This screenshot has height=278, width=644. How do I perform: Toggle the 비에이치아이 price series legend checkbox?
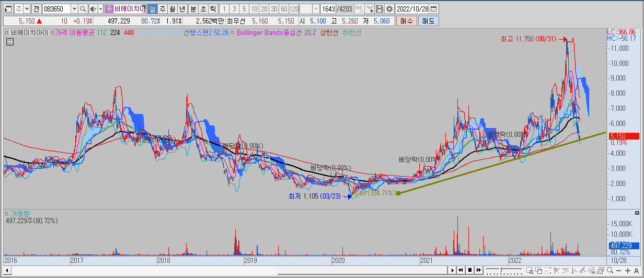point(7,32)
